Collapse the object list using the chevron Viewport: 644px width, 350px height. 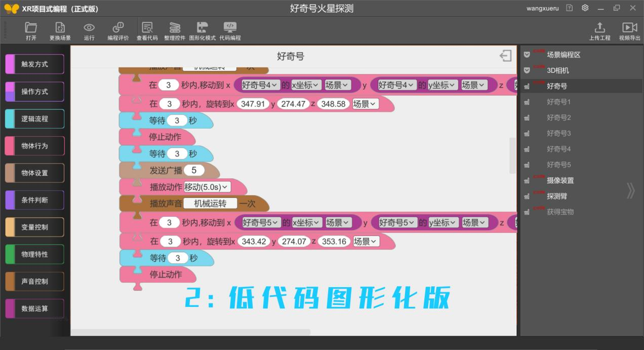click(630, 191)
